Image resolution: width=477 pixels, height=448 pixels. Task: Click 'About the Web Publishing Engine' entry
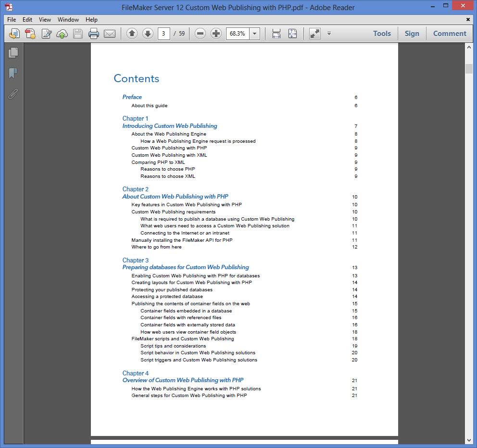169,134
